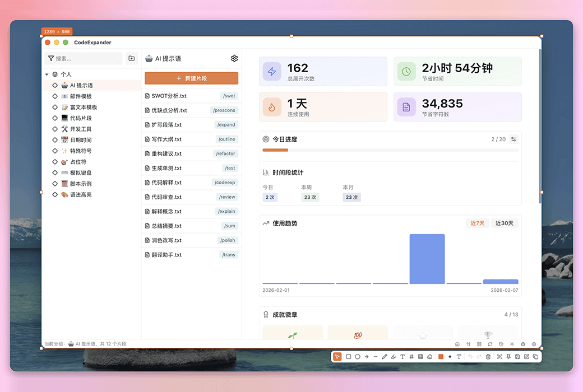Open the folder icon beside the search box
The image size is (583, 392).
tap(132, 58)
